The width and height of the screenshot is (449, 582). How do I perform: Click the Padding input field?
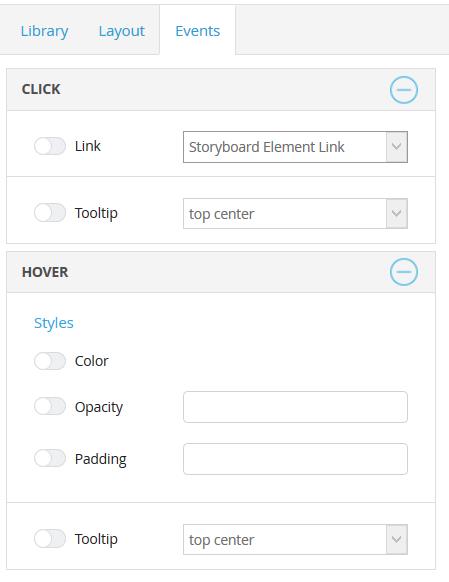[295, 459]
